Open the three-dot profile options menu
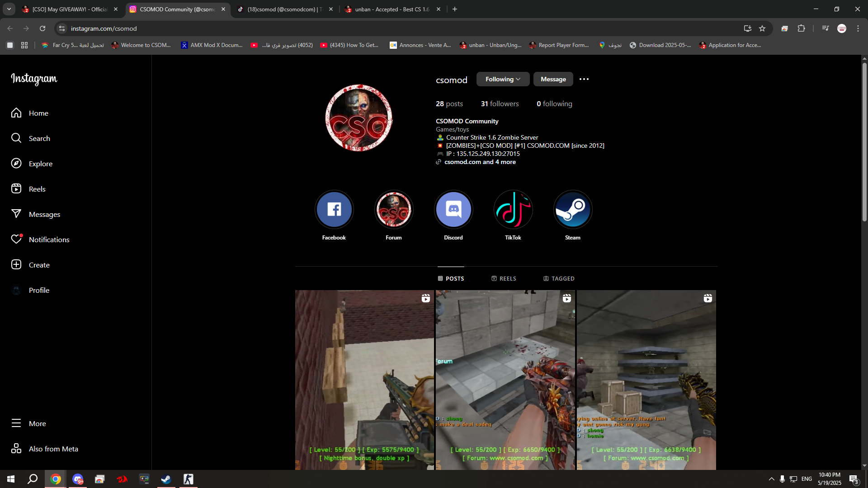This screenshot has width=868, height=488. (x=584, y=79)
